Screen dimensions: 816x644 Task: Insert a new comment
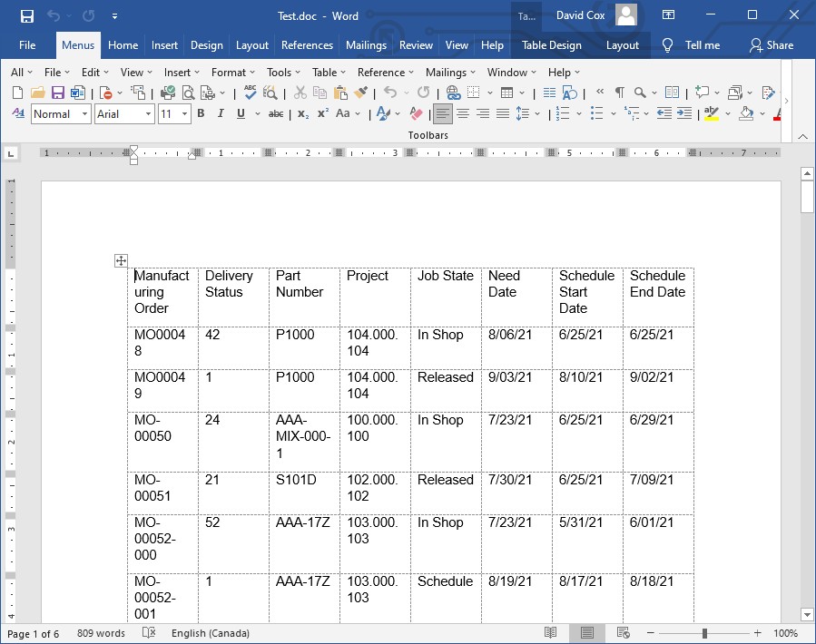[702, 93]
